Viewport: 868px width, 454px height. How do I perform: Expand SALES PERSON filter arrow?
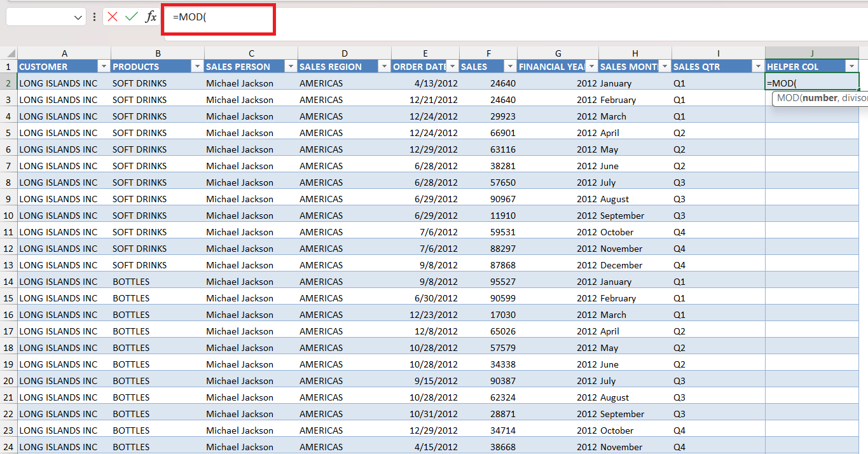click(x=291, y=67)
